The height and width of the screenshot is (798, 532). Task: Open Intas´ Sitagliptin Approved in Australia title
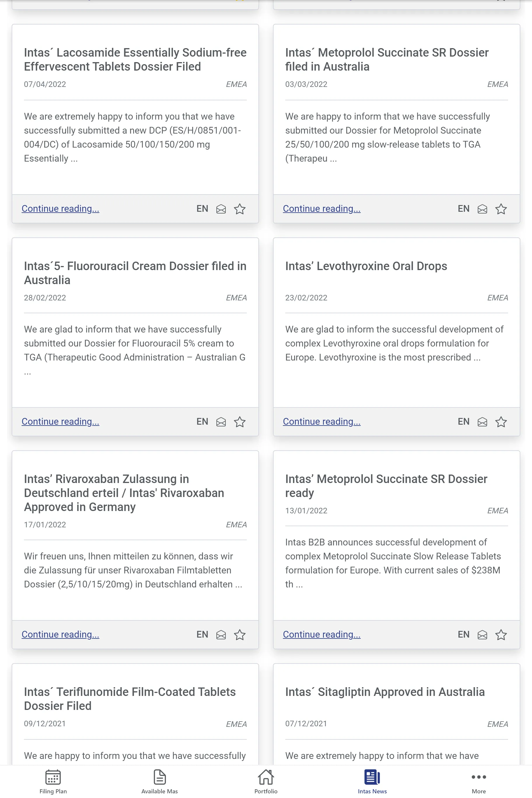[385, 692]
